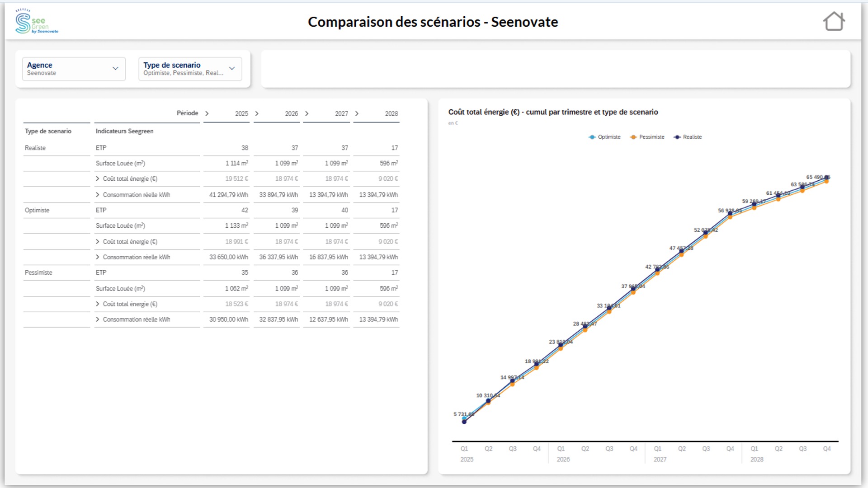Select the 2026 column header
This screenshot has width=868, height=488.
[x=291, y=114]
